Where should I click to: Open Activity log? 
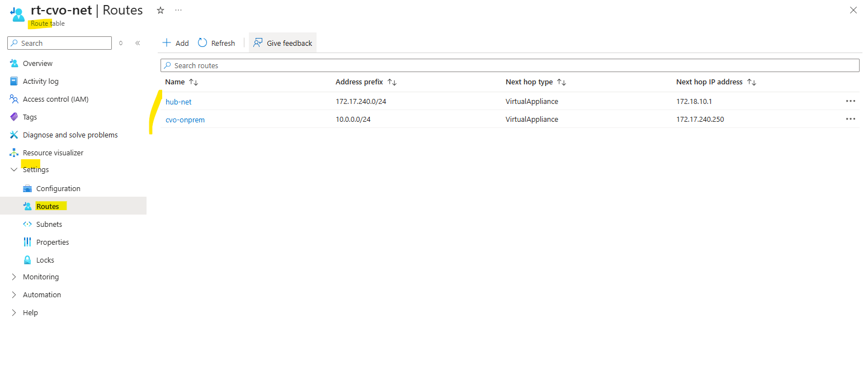(40, 81)
